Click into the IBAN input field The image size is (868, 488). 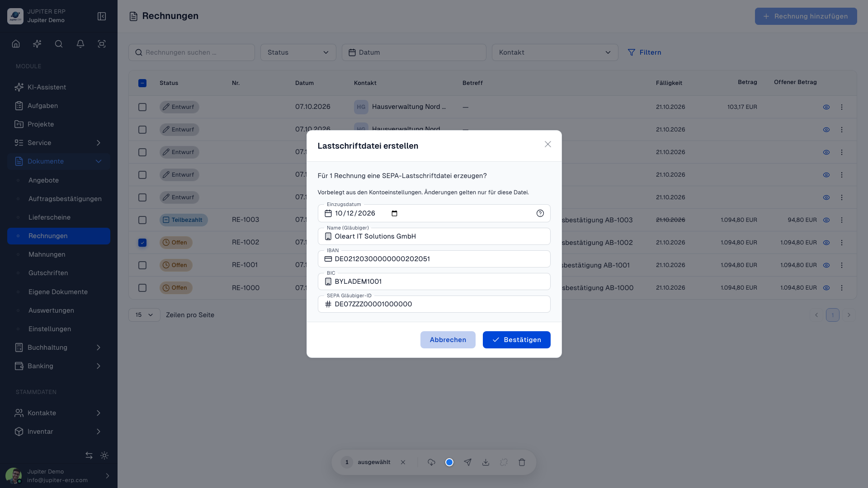click(434, 259)
